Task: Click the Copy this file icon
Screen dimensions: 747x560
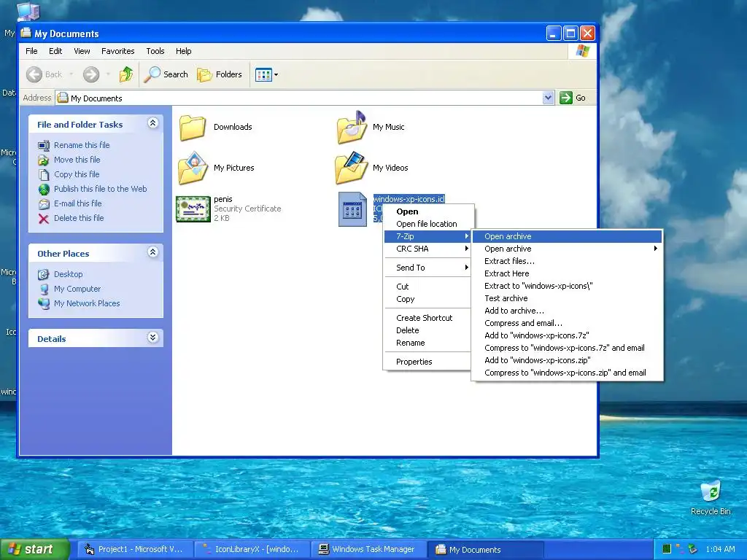Action: tap(44, 175)
